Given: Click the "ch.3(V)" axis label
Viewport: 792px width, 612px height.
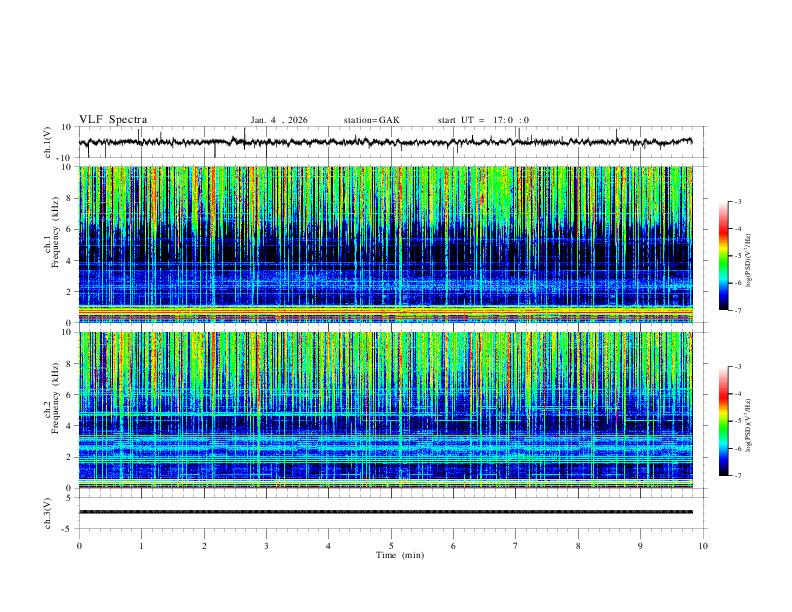Looking at the screenshot, I should click(x=48, y=513).
